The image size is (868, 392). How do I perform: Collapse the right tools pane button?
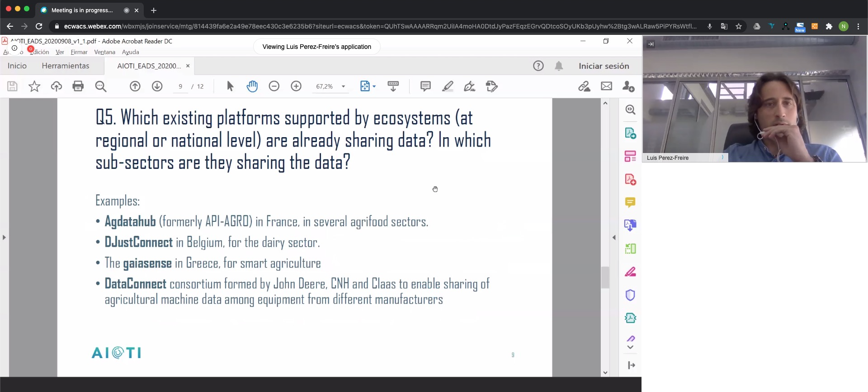[631, 365]
